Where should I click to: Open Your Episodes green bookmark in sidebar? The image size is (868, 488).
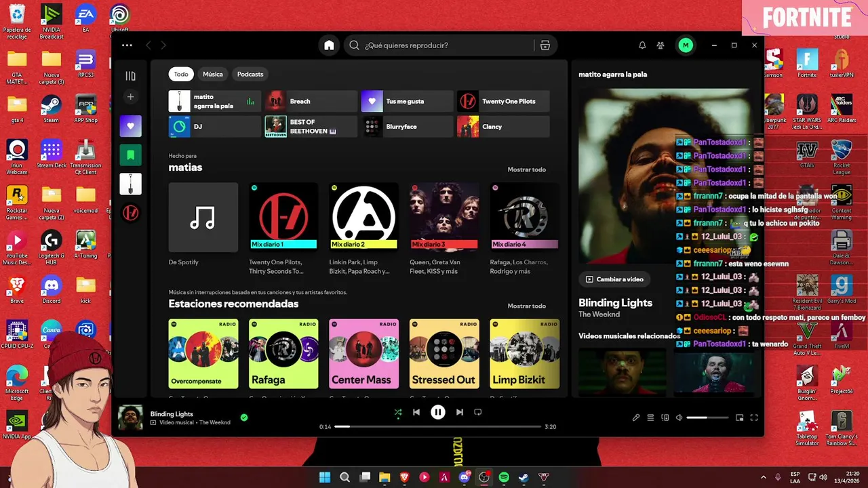[131, 155]
